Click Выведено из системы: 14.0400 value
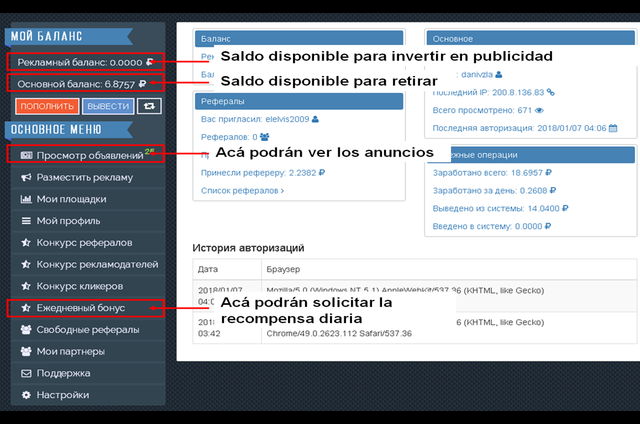Viewport: 640px width, 424px height. point(544,209)
